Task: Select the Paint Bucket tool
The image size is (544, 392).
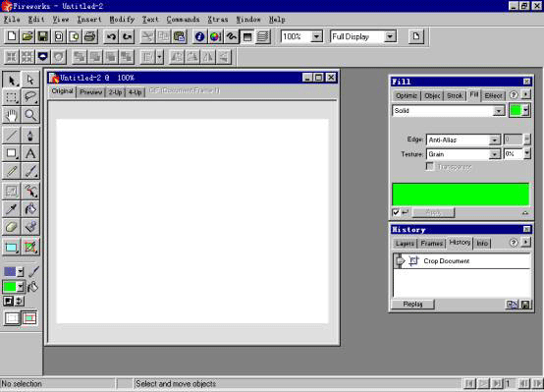Action: 30,209
